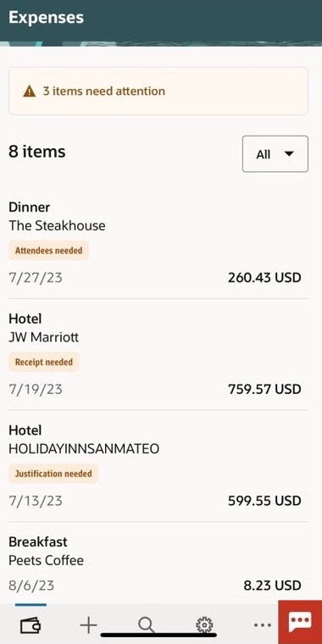322x644 pixels.
Task: Open the 3 items need attention banner
Action: [x=158, y=91]
